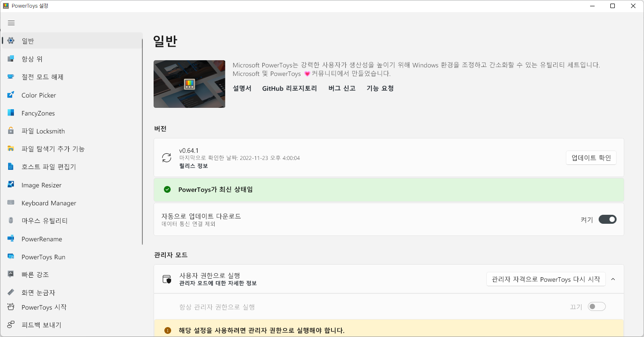Open Keyboard Manager settings page
Viewport: 644px width, 337px height.
coord(72,203)
